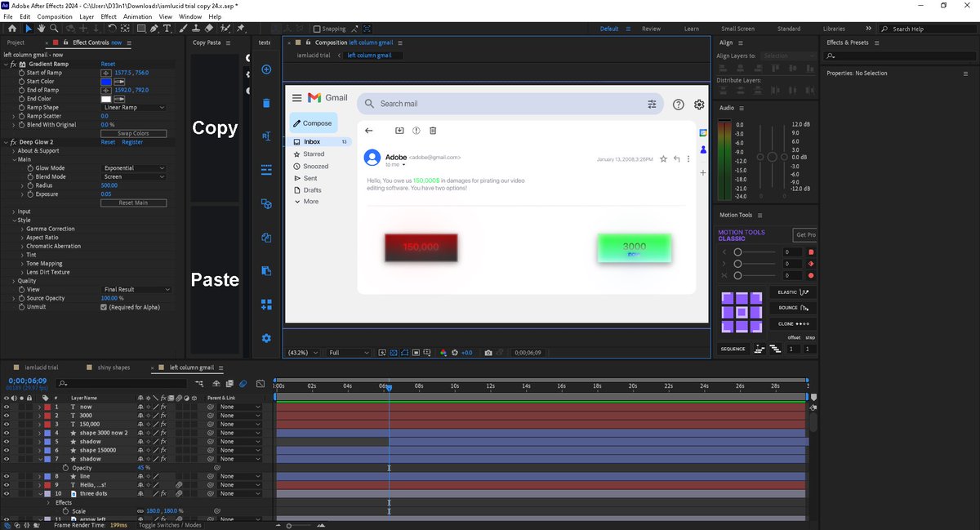The height and width of the screenshot is (530, 980).
Task: Switch to the Project panel tab
Action: pos(16,42)
